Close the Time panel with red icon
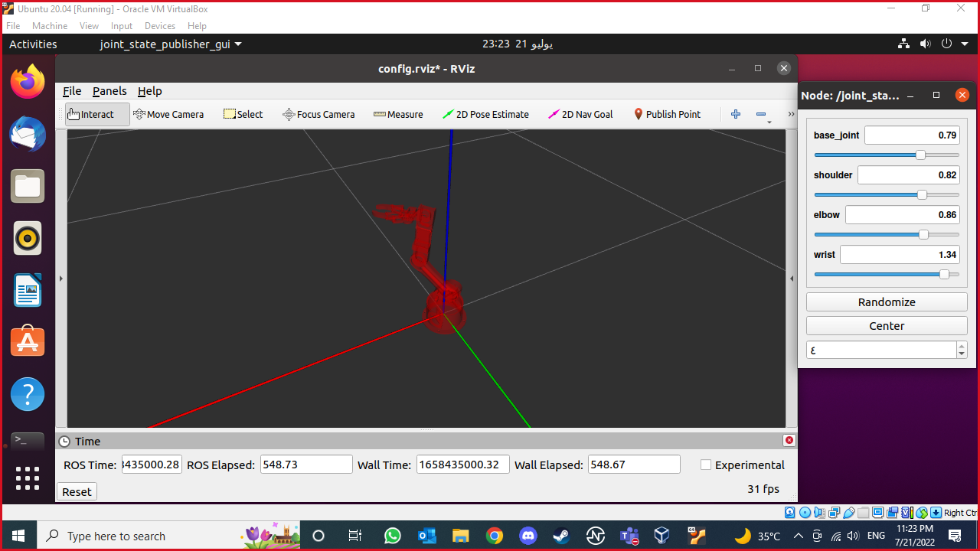 789,440
